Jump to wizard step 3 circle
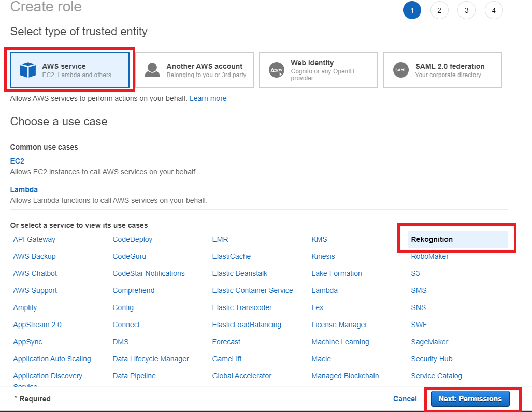Viewport: 532px width, 412px height. pyautogui.click(x=466, y=10)
